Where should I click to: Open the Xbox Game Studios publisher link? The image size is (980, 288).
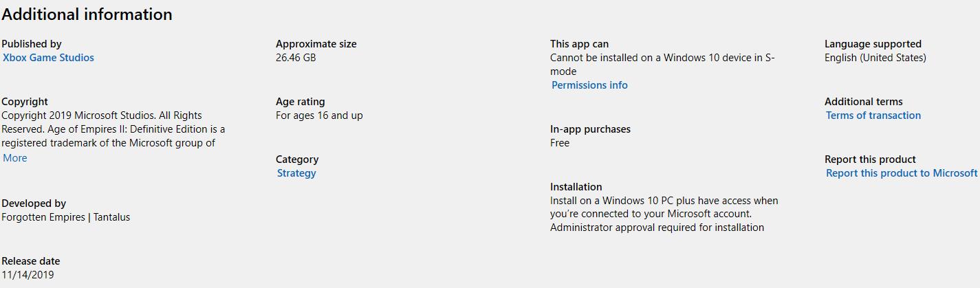point(48,58)
